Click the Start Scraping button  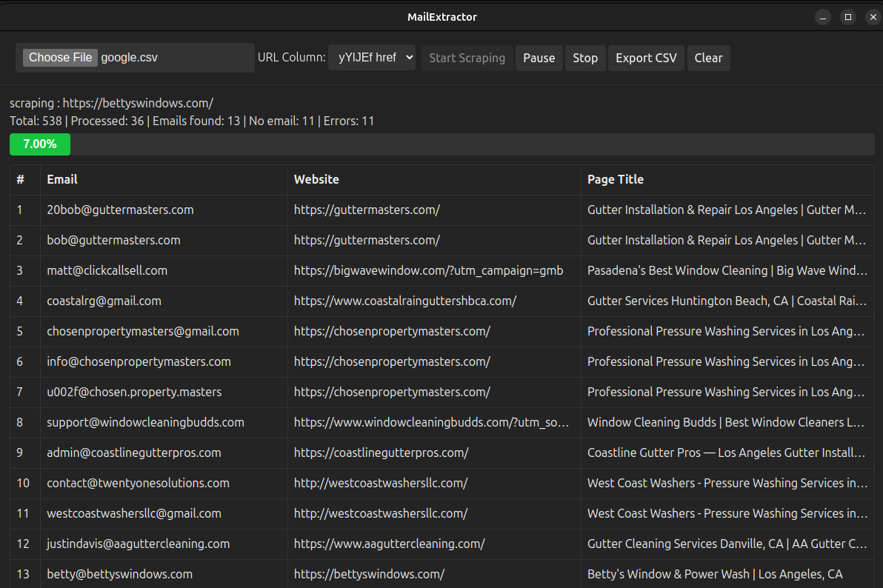pos(467,58)
